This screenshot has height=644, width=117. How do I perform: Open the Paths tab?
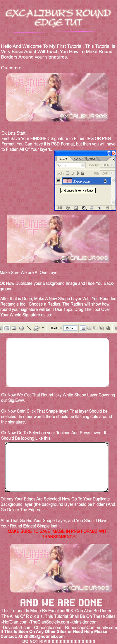click(91, 159)
